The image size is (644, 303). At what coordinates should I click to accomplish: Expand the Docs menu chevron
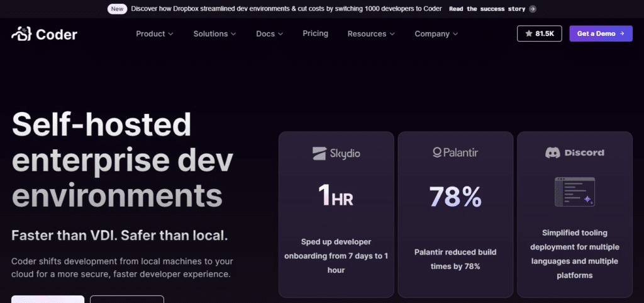coord(280,34)
